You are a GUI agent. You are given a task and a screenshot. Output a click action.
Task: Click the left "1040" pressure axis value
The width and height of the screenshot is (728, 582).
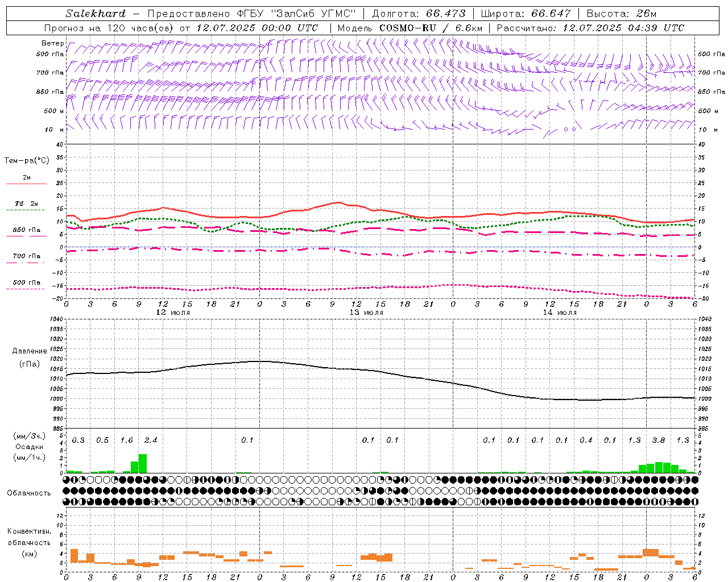pyautogui.click(x=56, y=319)
